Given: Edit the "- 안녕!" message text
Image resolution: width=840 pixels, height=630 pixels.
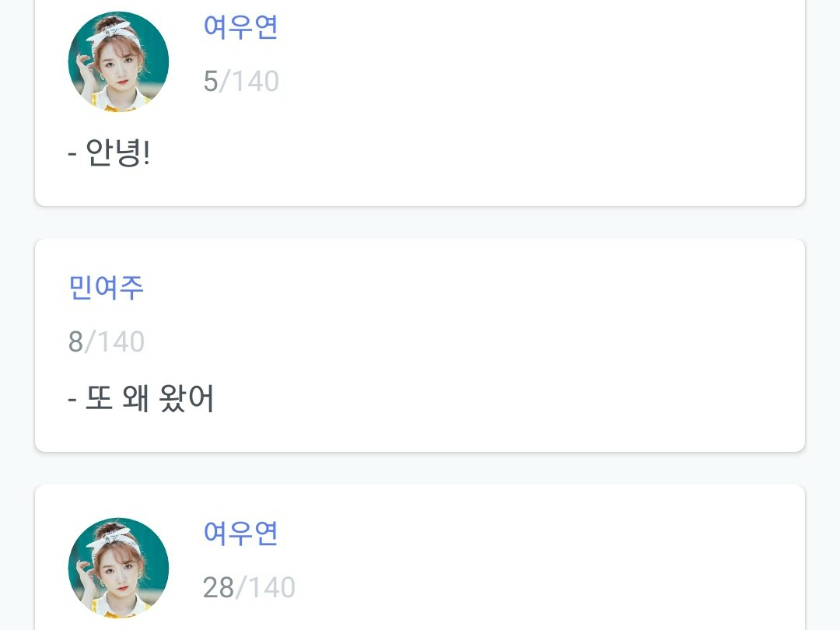Looking at the screenshot, I should (x=109, y=154).
